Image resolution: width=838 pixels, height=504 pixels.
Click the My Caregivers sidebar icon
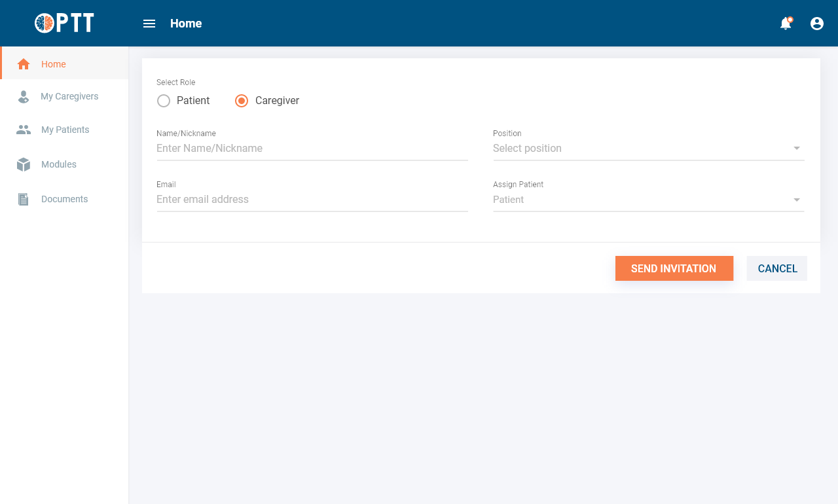[x=24, y=97]
